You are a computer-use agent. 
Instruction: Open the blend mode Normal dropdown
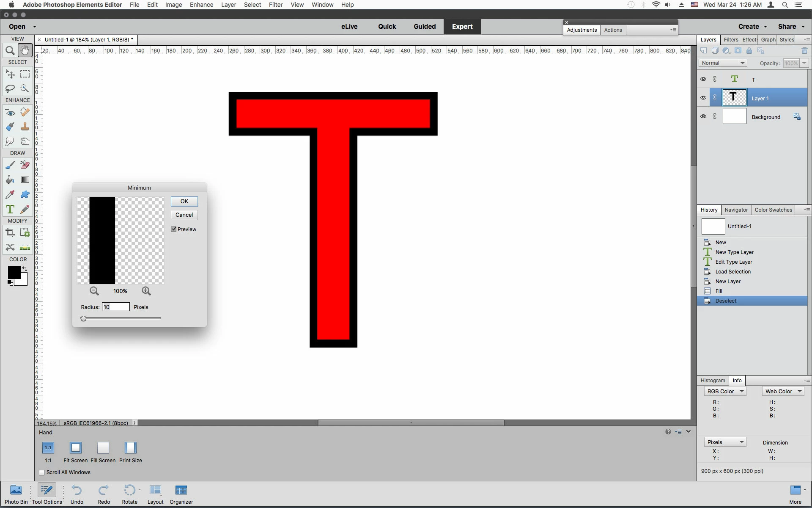tap(722, 63)
